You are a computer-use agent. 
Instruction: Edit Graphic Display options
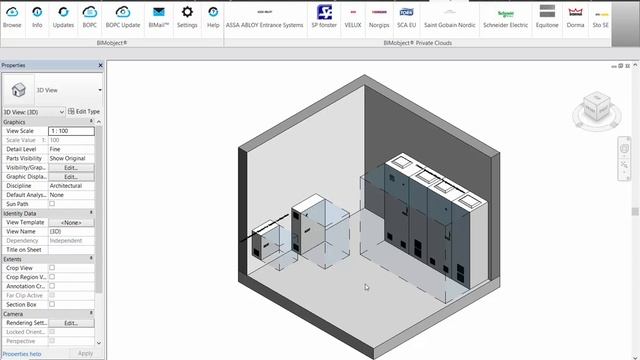pyautogui.click(x=71, y=177)
